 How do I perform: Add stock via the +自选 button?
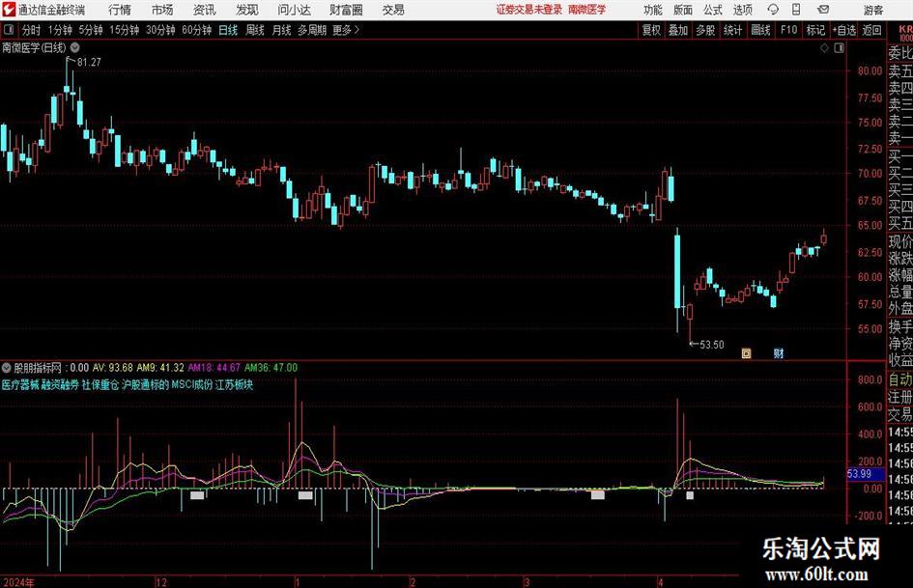[844, 30]
